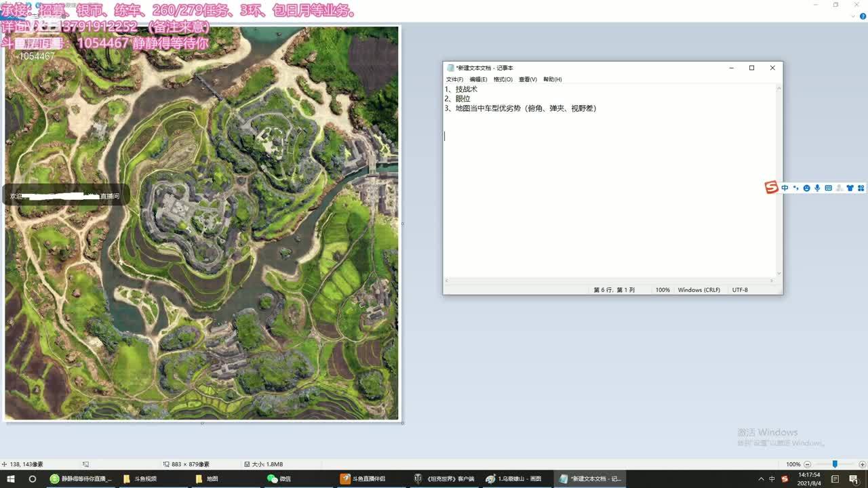Open the Sogou soft keyboard icon

pyautogui.click(x=828, y=188)
